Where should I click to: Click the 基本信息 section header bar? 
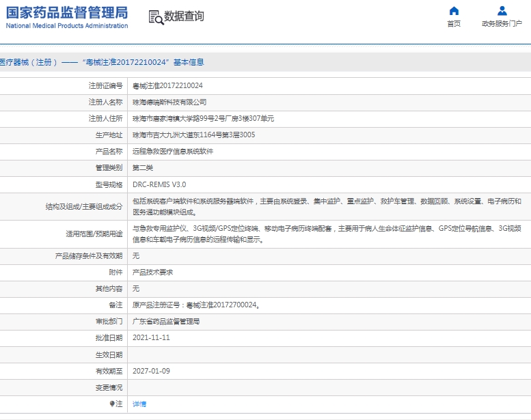coord(265,62)
